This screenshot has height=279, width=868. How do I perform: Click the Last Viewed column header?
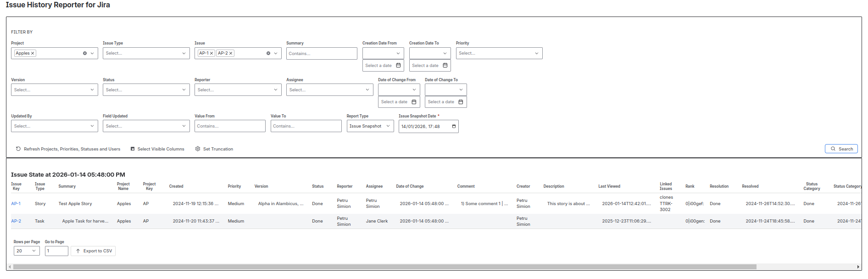[x=609, y=186]
